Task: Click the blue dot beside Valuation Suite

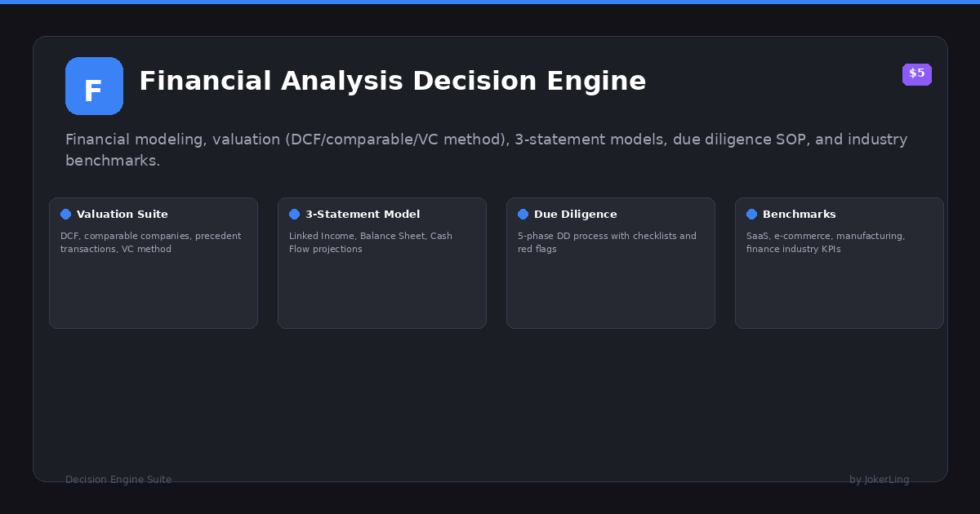Action: (x=66, y=214)
